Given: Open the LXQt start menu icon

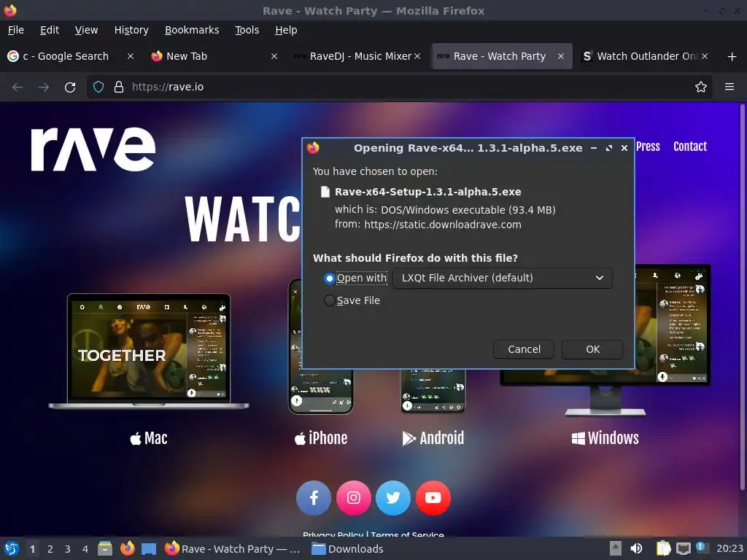Looking at the screenshot, I should point(12,549).
